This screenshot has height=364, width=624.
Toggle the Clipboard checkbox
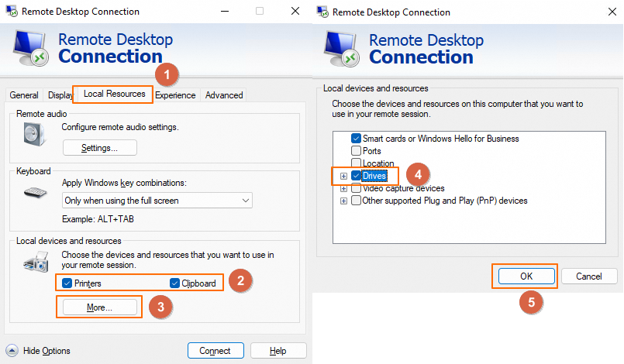174,283
